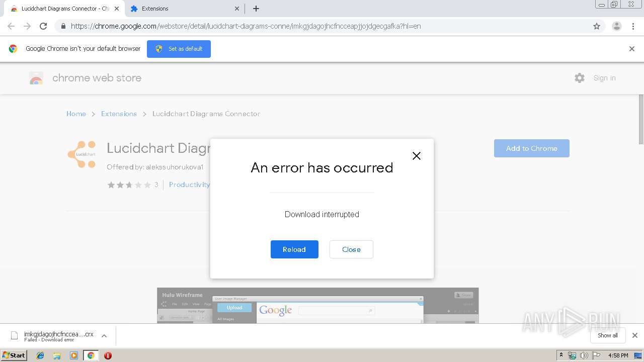Click the Chrome logo in notification bar
The height and width of the screenshot is (362, 644).
[x=13, y=49]
